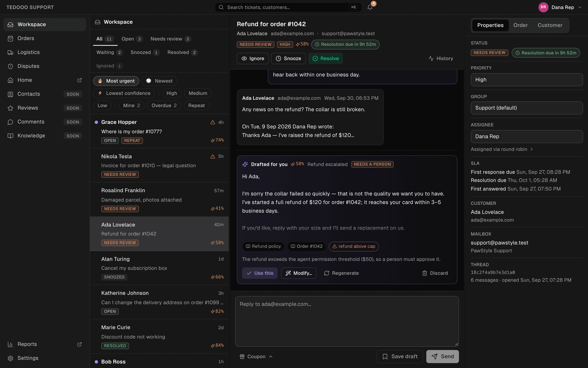Screen dimensions: 588x368
Task: Select the Snoozed ticket tab
Action: point(145,52)
